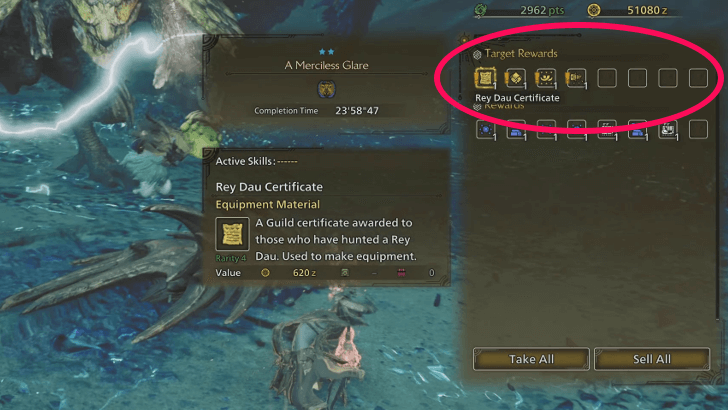Select the white seventh item in Rewards row
The height and width of the screenshot is (410, 728).
668,130
